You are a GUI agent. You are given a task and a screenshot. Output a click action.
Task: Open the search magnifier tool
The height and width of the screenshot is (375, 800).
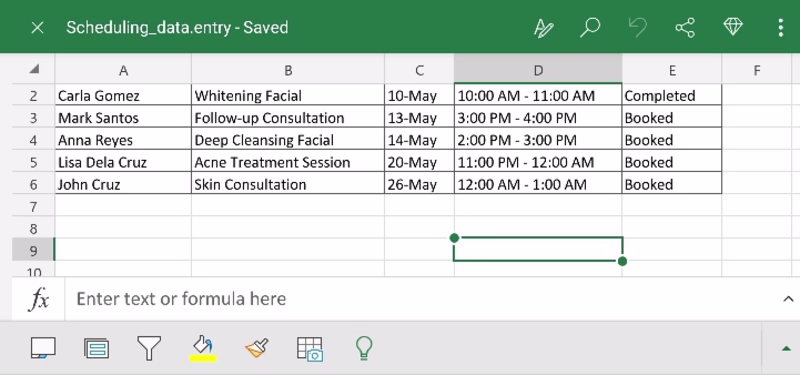pyautogui.click(x=590, y=28)
